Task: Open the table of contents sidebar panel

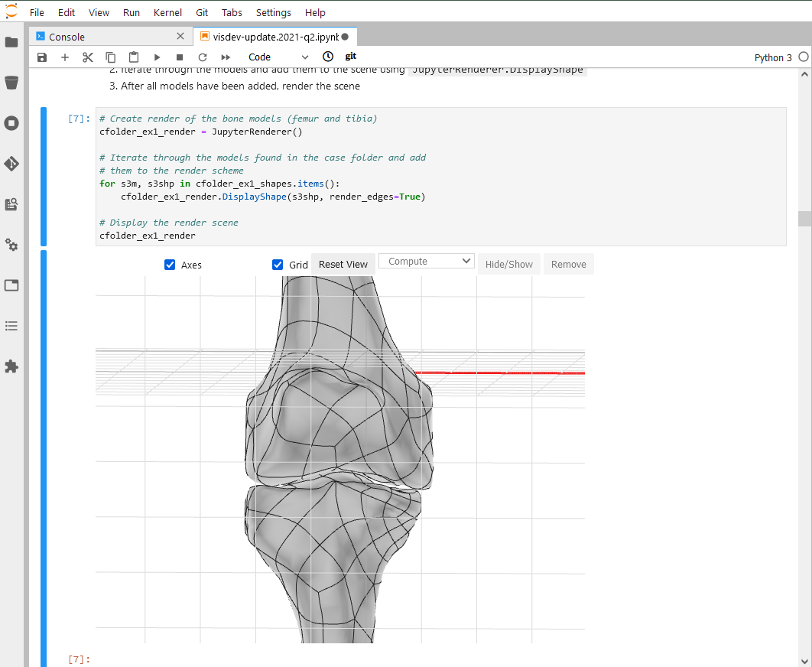Action: pos(11,326)
